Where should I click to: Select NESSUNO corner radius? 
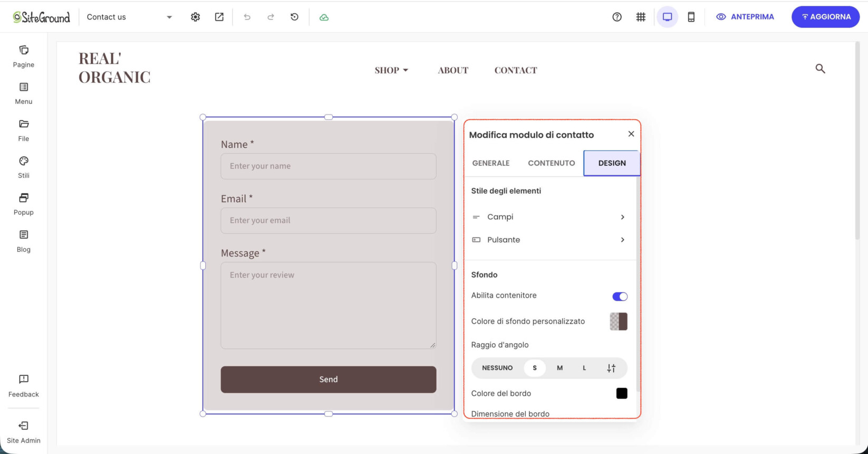point(497,368)
